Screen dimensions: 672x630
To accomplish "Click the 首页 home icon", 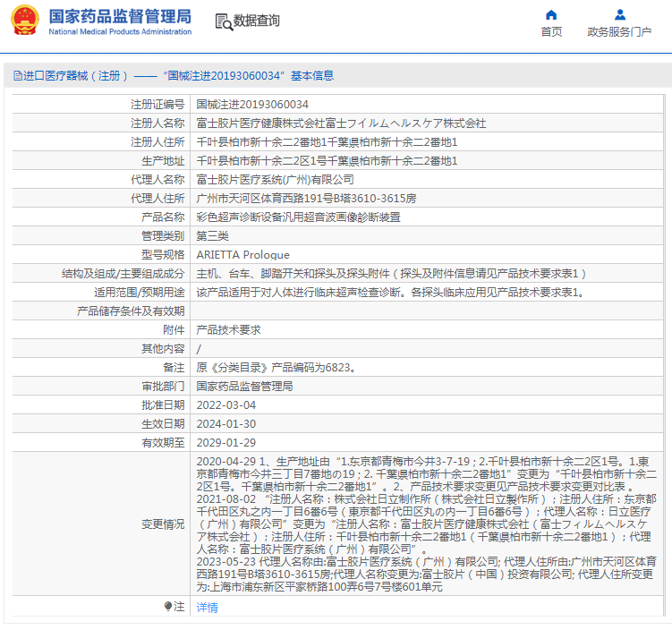I will (x=551, y=15).
